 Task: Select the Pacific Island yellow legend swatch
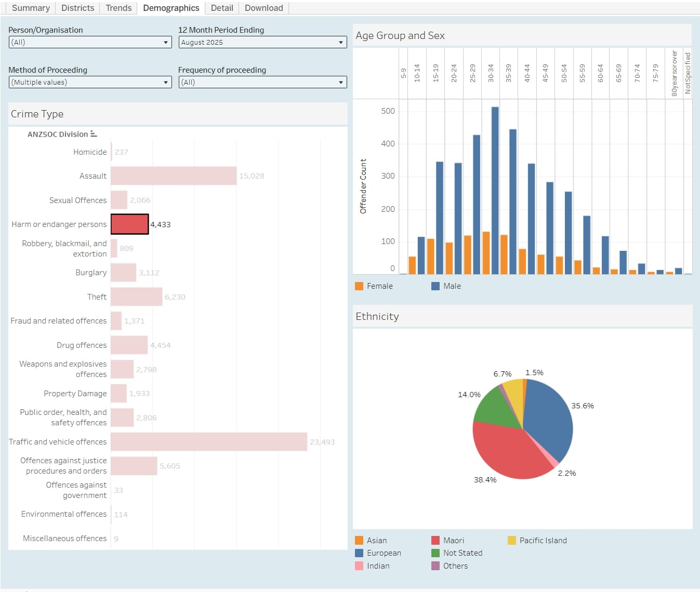[512, 541]
